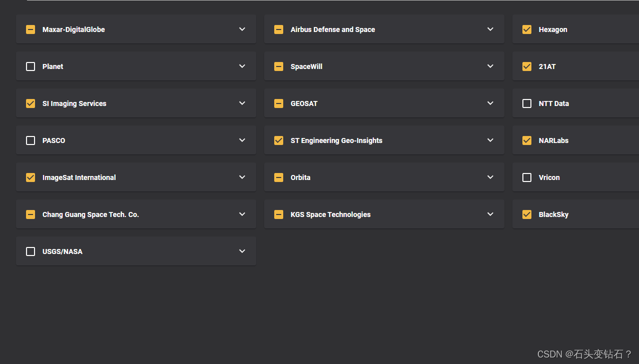
Task: Click the GEOSAT label
Action: (x=304, y=103)
